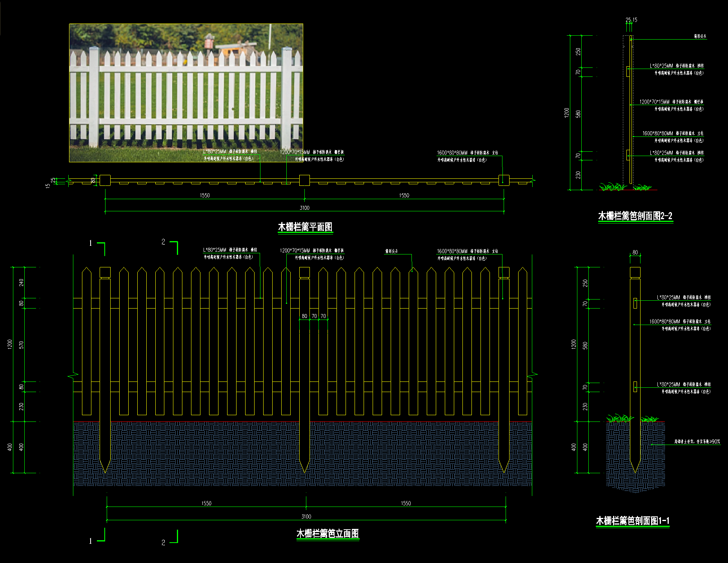Image resolution: width=728 pixels, height=563 pixels.
Task: Select the white picket fence reference photo
Action: (x=186, y=93)
